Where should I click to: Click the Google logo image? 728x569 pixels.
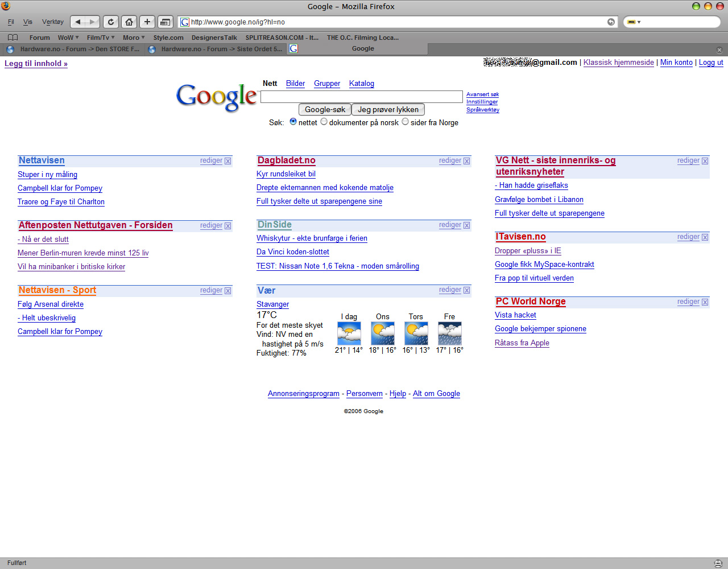[x=217, y=97]
